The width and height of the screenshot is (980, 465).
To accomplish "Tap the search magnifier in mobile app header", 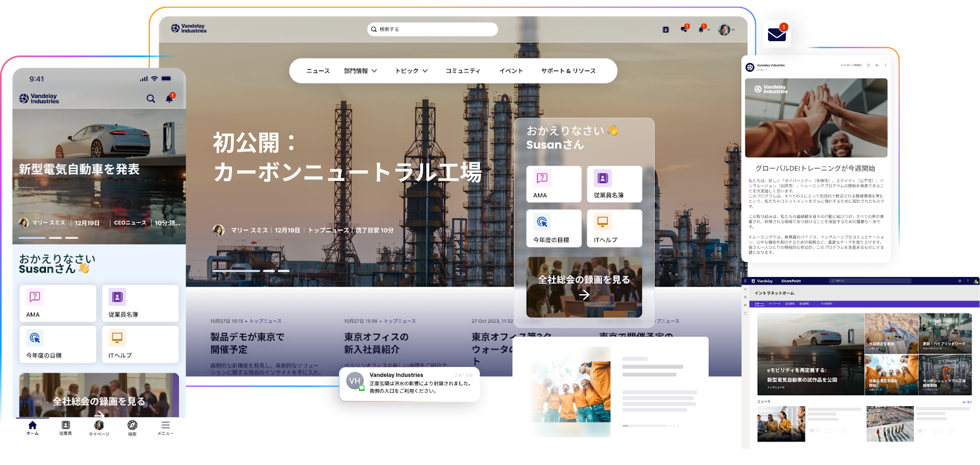I will [151, 99].
